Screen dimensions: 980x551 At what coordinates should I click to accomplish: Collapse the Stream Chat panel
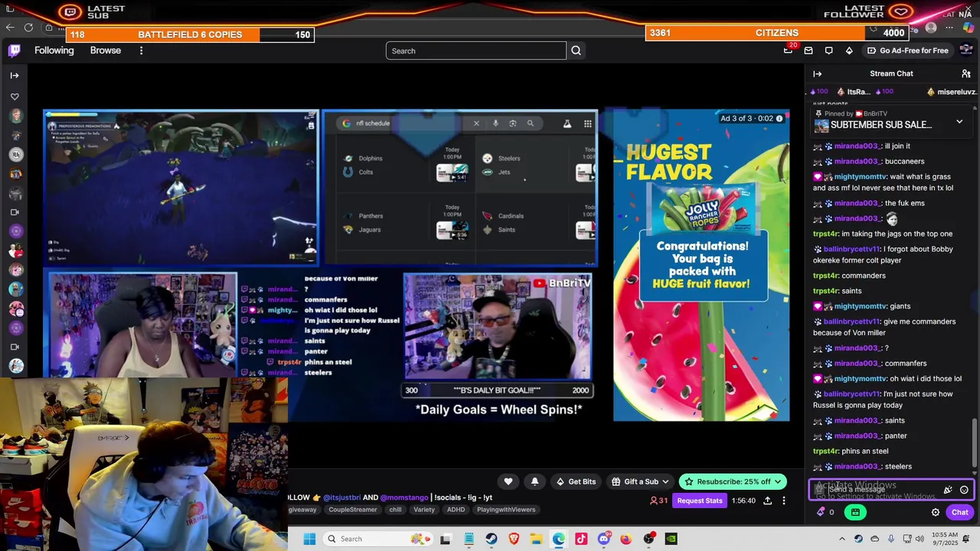click(x=817, y=73)
